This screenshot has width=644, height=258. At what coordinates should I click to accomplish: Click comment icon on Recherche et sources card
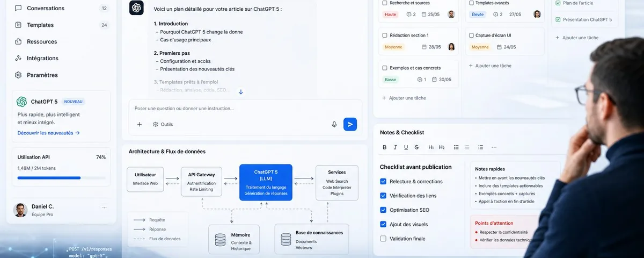click(409, 15)
